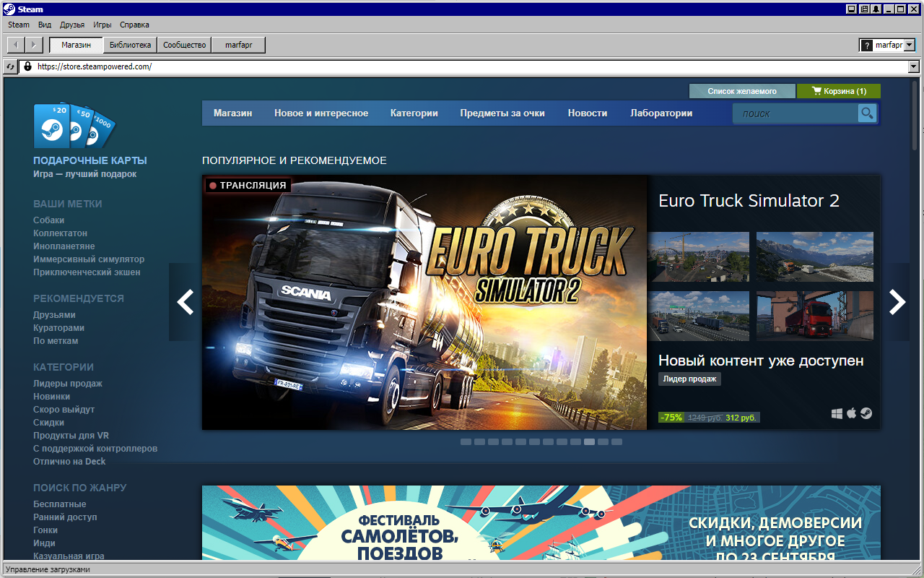Click the red truck screenshot thumbnail
Screen dimensions: 924x578
click(815, 316)
